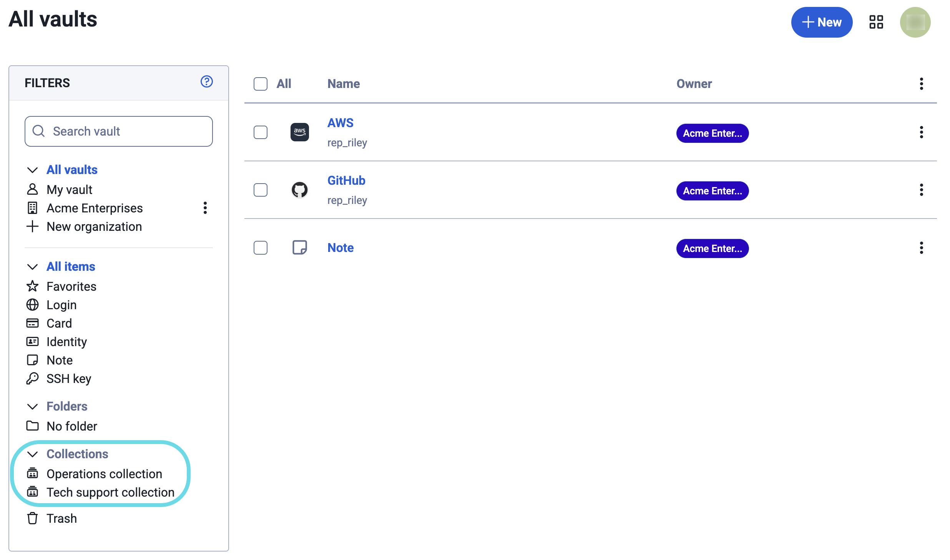The height and width of the screenshot is (560, 950).
Task: Click the GitHub item logo icon
Action: [x=299, y=190]
